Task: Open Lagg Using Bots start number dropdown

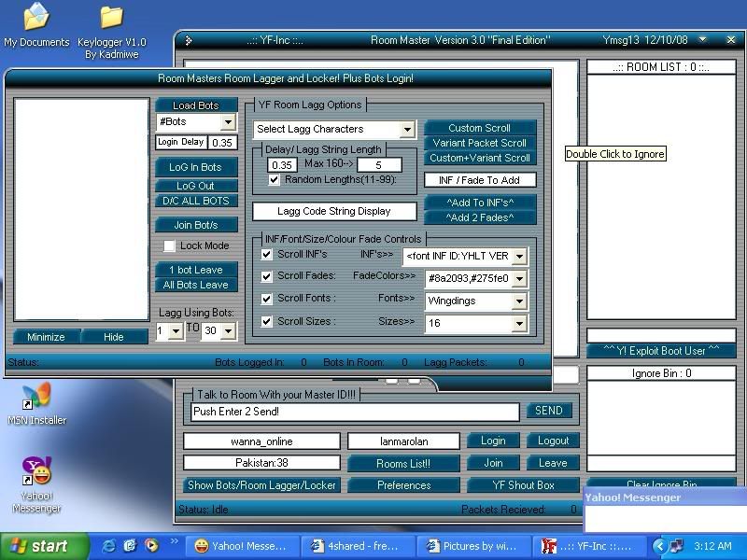Action: [176, 331]
